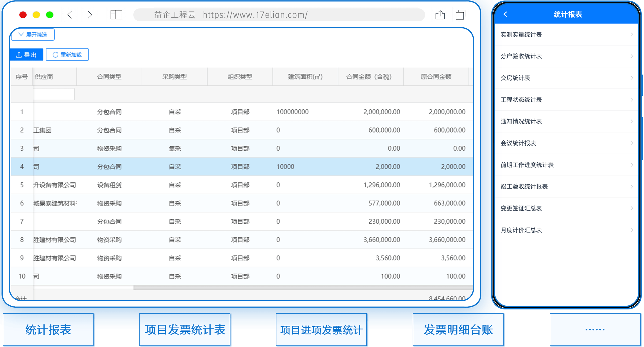This screenshot has height=347, width=644.
Task: Click row 5's supplier 升设备有限公司
Action: click(55, 185)
